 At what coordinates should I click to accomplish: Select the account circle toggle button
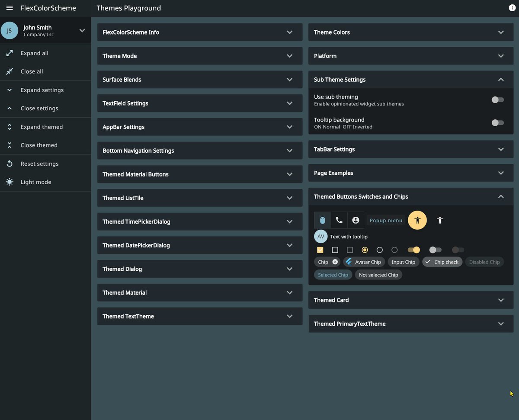(356, 220)
